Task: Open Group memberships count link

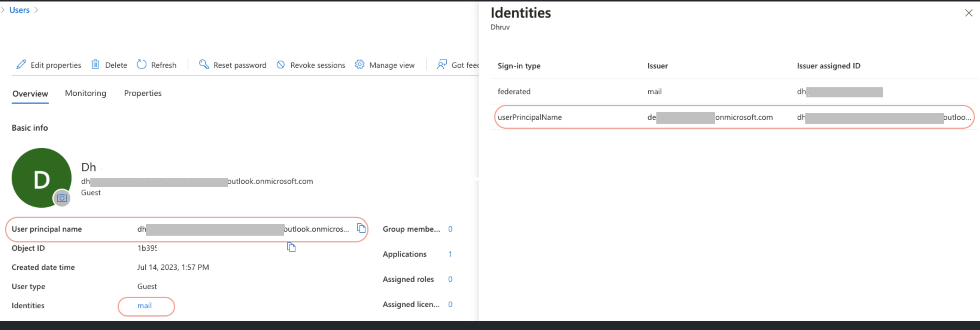Action: coord(450,229)
